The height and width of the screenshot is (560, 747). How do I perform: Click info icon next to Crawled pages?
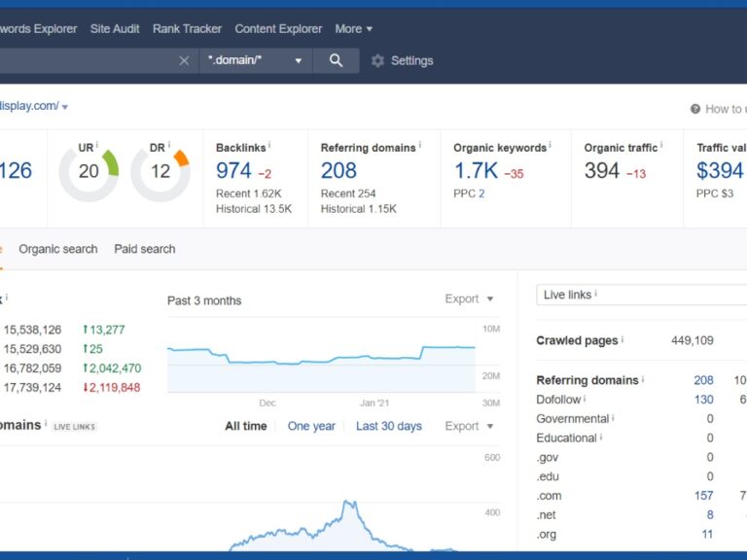622,339
